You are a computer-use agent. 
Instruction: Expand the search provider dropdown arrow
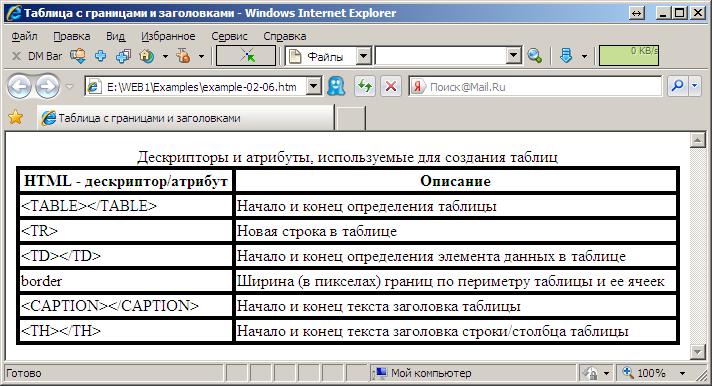point(695,86)
